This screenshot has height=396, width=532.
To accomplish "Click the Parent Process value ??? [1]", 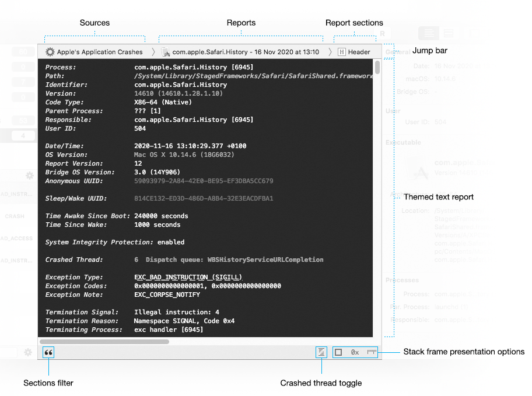I will (147, 111).
